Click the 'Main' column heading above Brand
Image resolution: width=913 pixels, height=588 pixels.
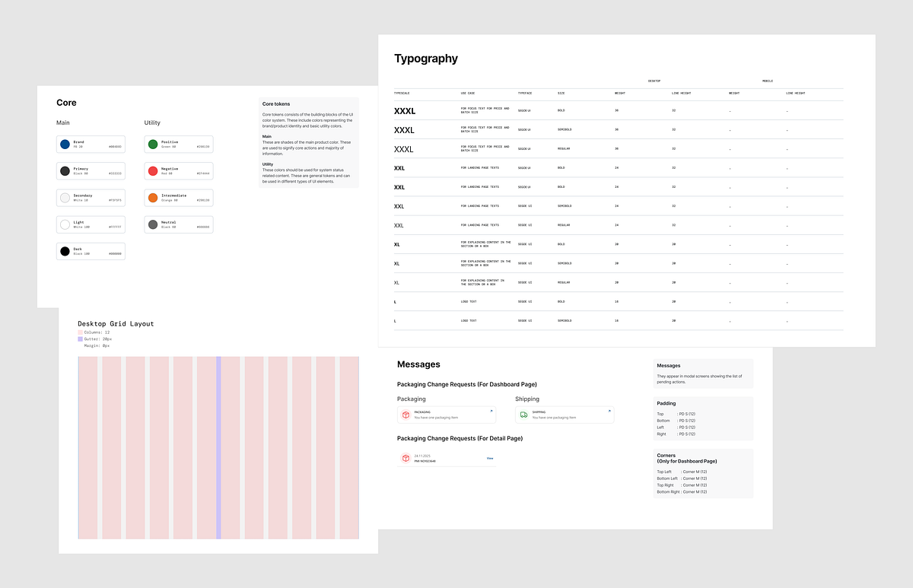tap(63, 122)
